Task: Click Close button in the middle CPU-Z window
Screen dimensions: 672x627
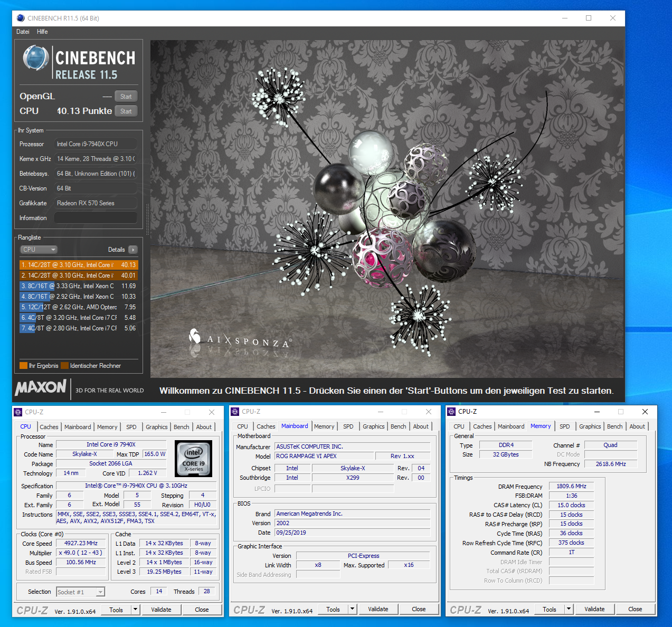Action: tap(419, 609)
